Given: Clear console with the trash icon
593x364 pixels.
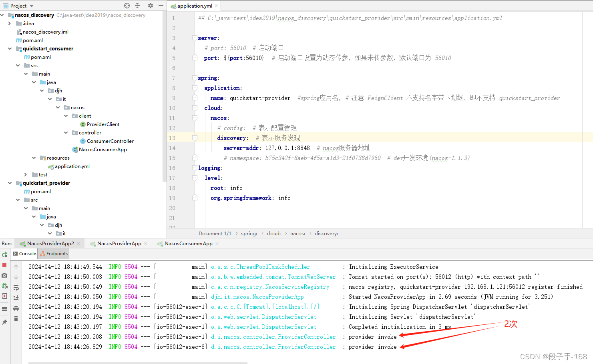Looking at the screenshot, I should coord(16,319).
